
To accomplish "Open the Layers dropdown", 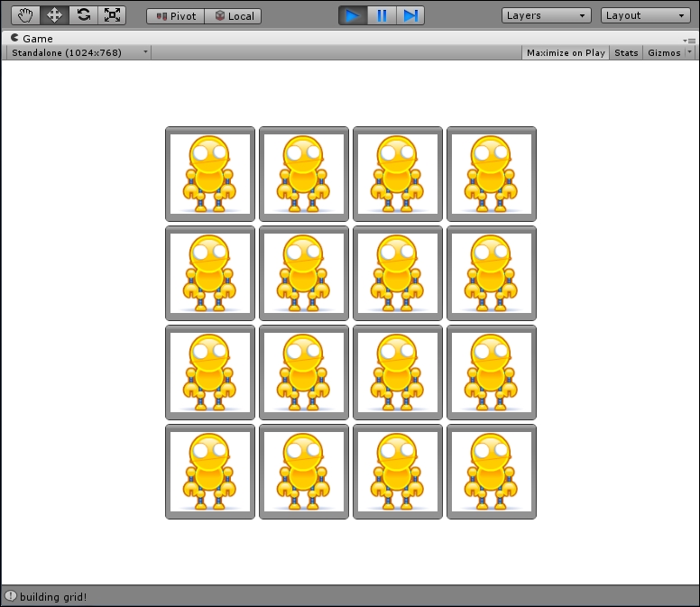I will [547, 15].
